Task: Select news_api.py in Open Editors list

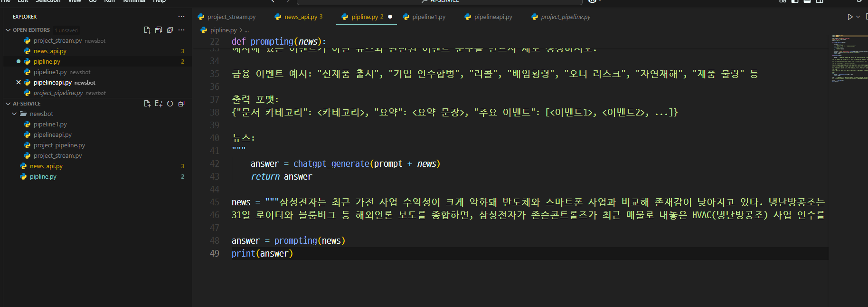Action: (x=97, y=51)
